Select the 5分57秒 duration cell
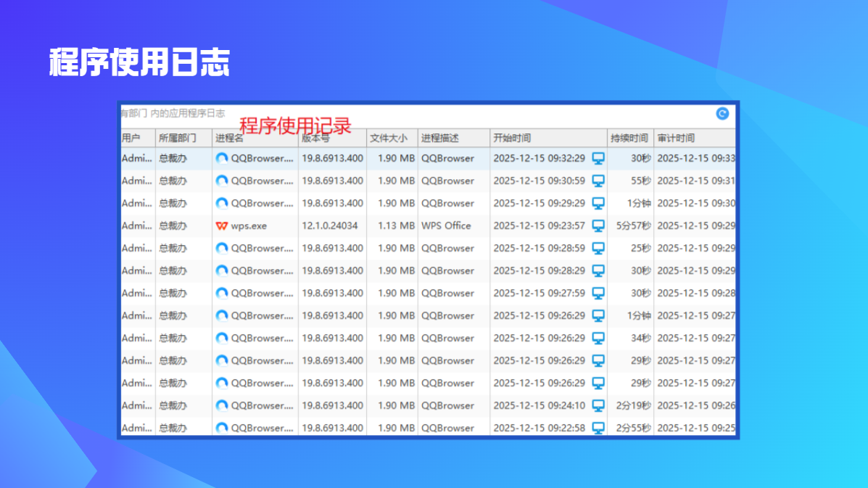868x488 pixels. click(633, 226)
